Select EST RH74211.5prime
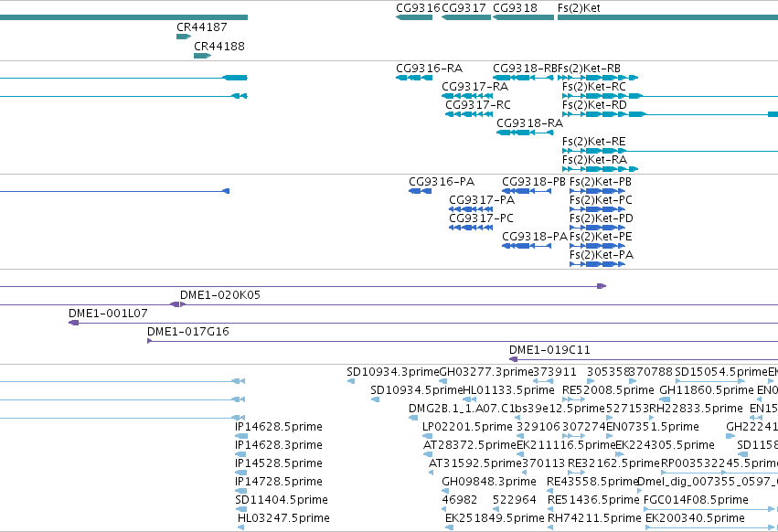The image size is (778, 532). [550, 527]
